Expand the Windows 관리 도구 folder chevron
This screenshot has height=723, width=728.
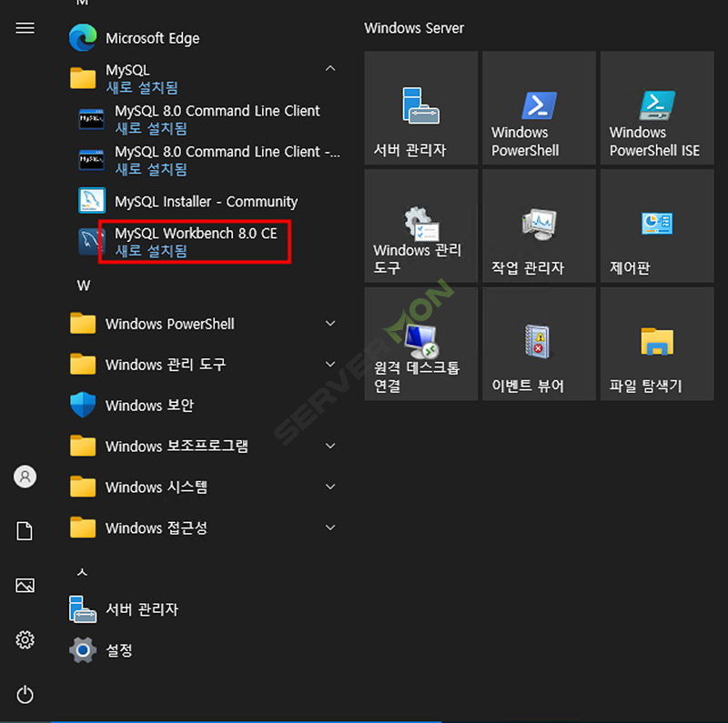pos(330,365)
